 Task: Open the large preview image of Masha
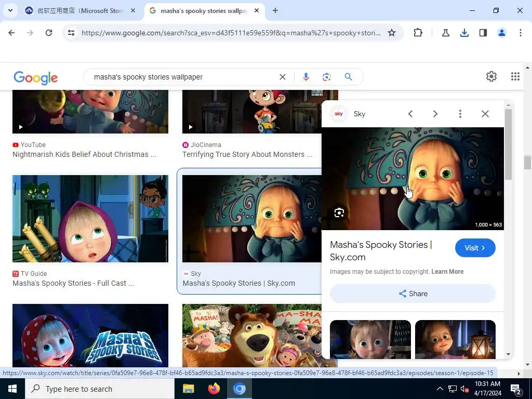click(x=413, y=179)
